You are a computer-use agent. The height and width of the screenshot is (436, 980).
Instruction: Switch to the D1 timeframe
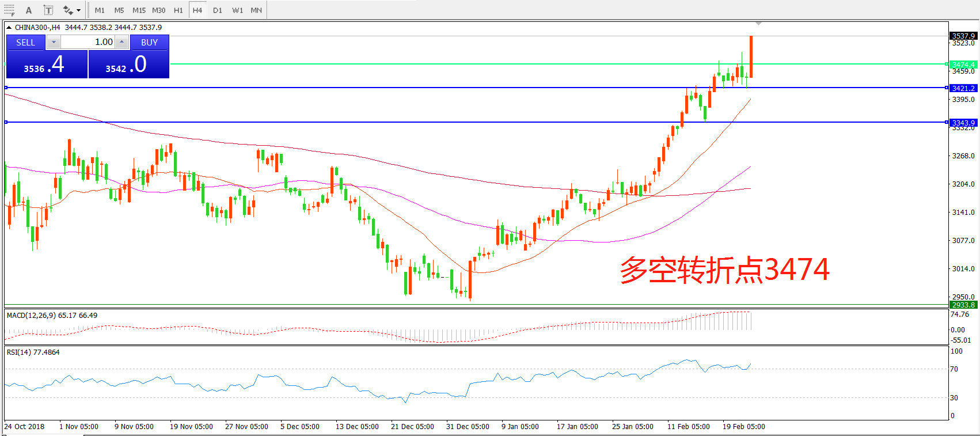(x=217, y=10)
